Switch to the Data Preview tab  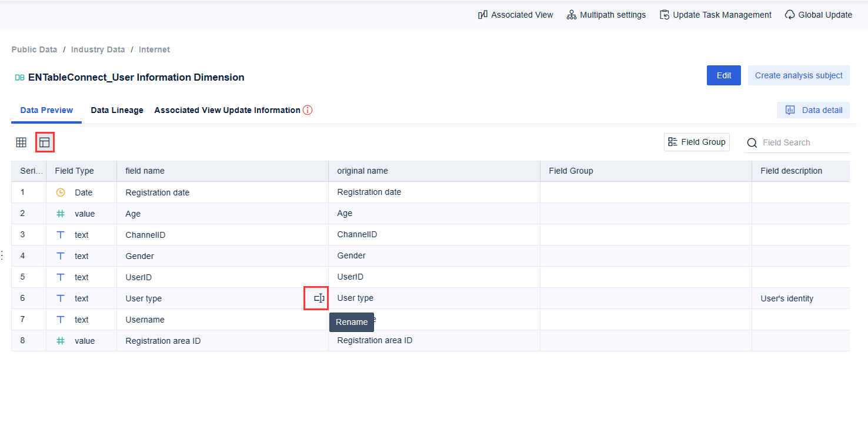[x=46, y=110]
